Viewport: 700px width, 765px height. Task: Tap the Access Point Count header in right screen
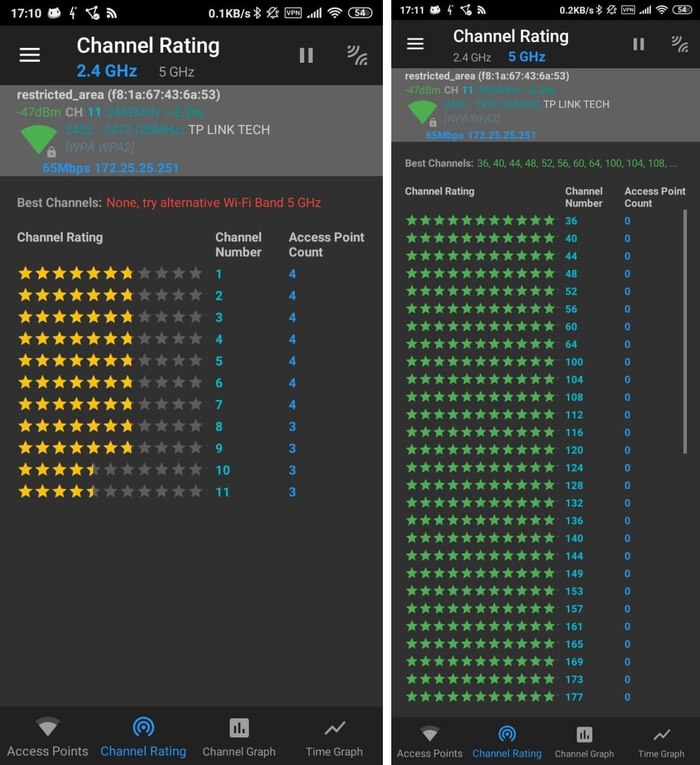tap(655, 197)
